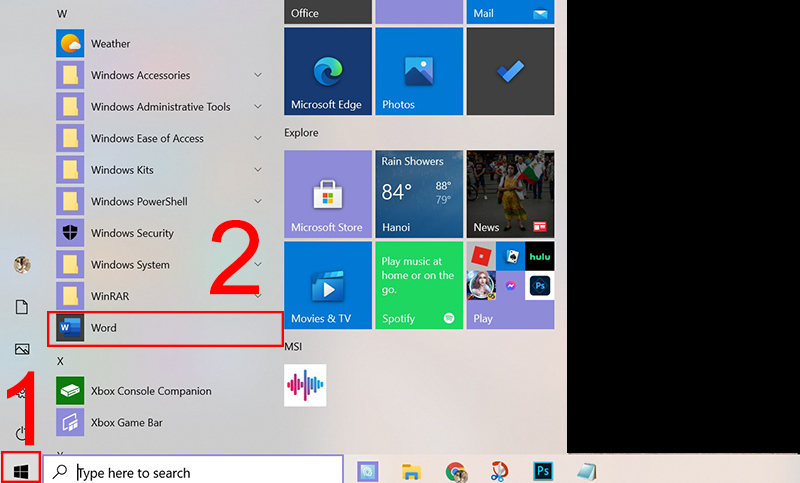Viewport: 800px width, 483px height.
Task: Open the scissors snipping app on taskbar
Action: pos(499,471)
